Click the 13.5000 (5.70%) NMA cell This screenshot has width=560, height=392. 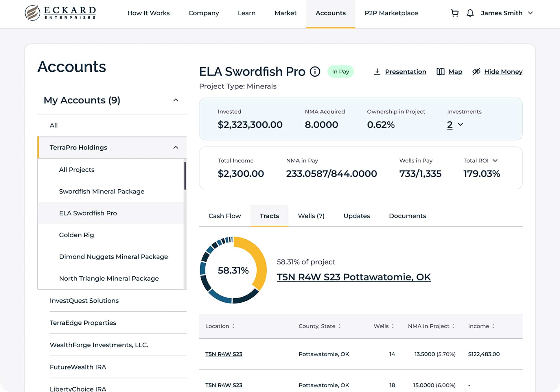[435, 354]
